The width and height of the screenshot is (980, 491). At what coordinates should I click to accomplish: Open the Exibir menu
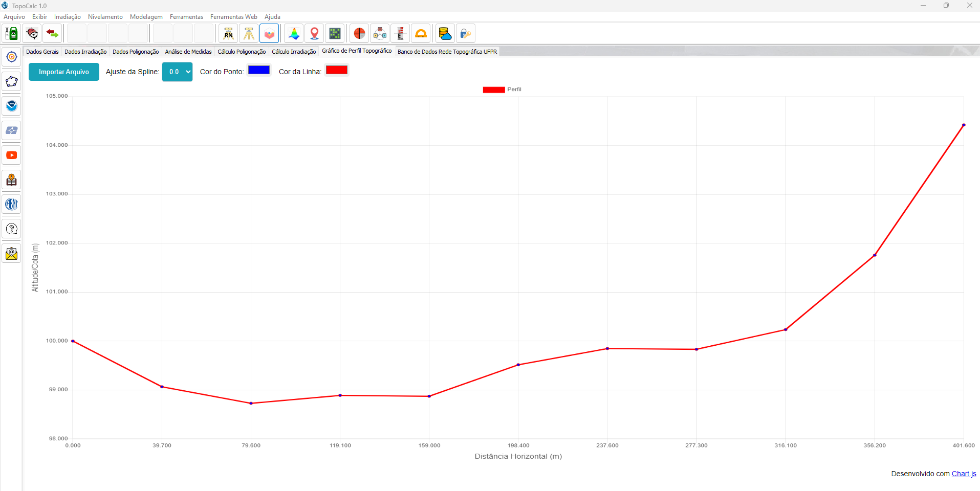(39, 17)
